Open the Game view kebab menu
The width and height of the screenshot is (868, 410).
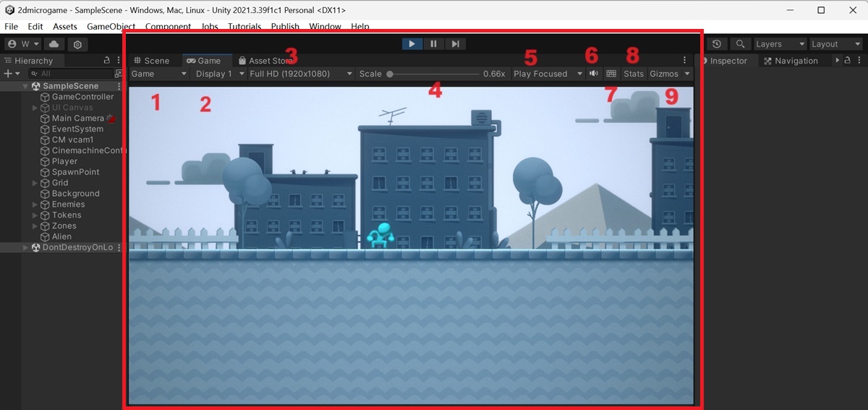pos(685,61)
